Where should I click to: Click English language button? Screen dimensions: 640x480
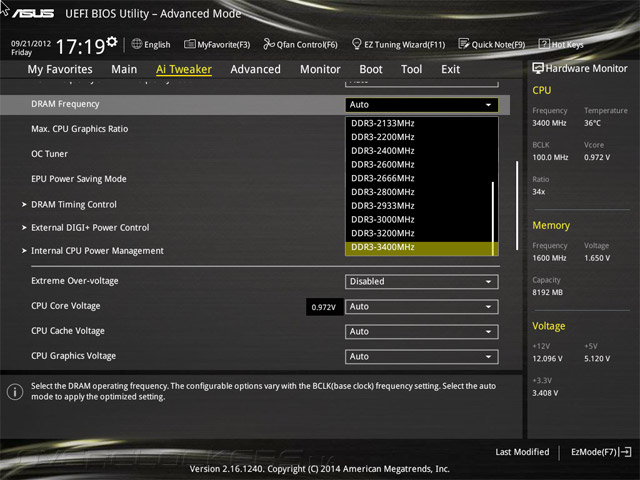(157, 44)
